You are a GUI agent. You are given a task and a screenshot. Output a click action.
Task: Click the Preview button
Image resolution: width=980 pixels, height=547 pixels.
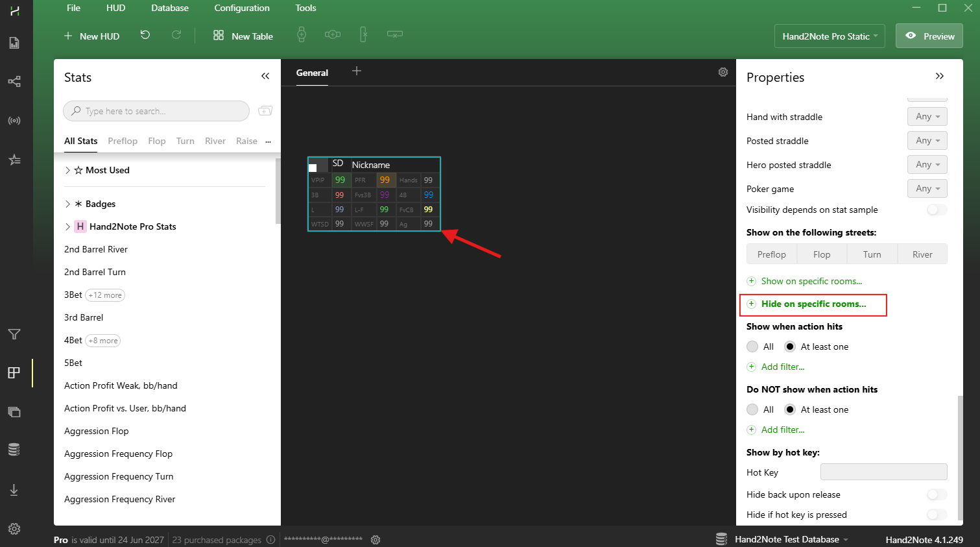[929, 36]
